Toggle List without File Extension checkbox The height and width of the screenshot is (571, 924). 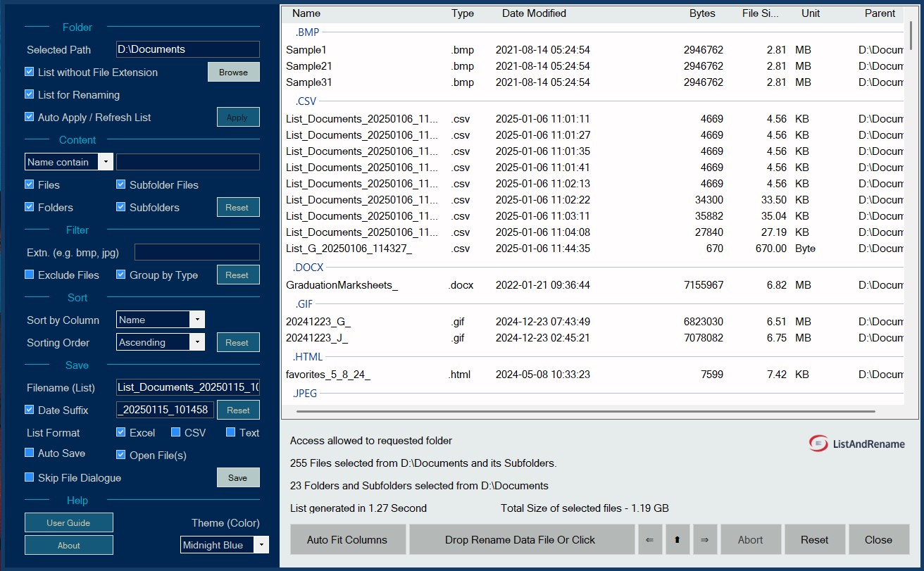pos(30,72)
